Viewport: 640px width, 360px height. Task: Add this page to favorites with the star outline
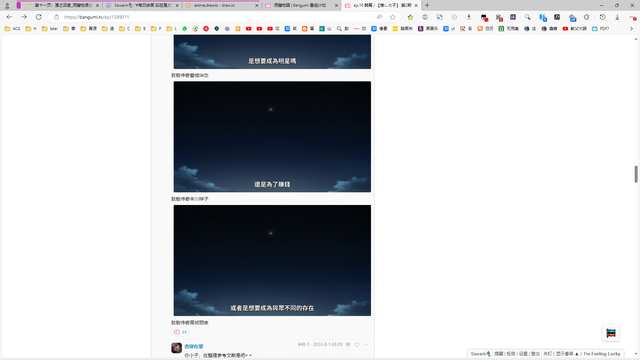click(393, 17)
